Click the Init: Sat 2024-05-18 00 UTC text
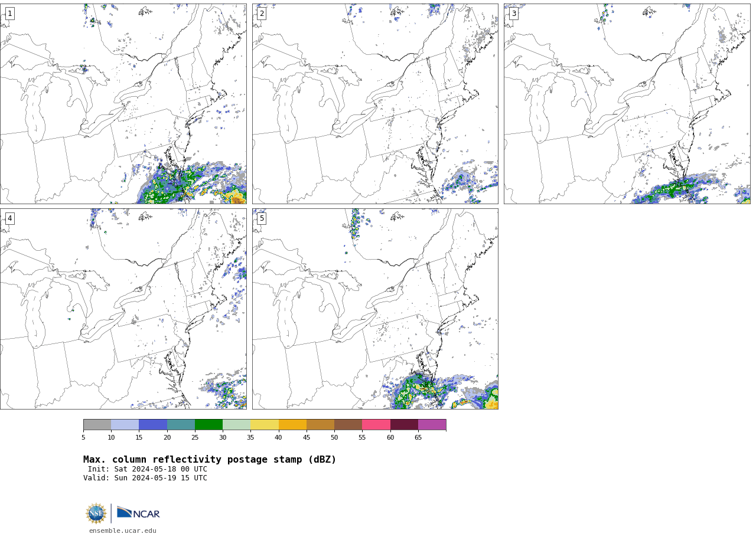The width and height of the screenshot is (756, 537). (x=148, y=469)
